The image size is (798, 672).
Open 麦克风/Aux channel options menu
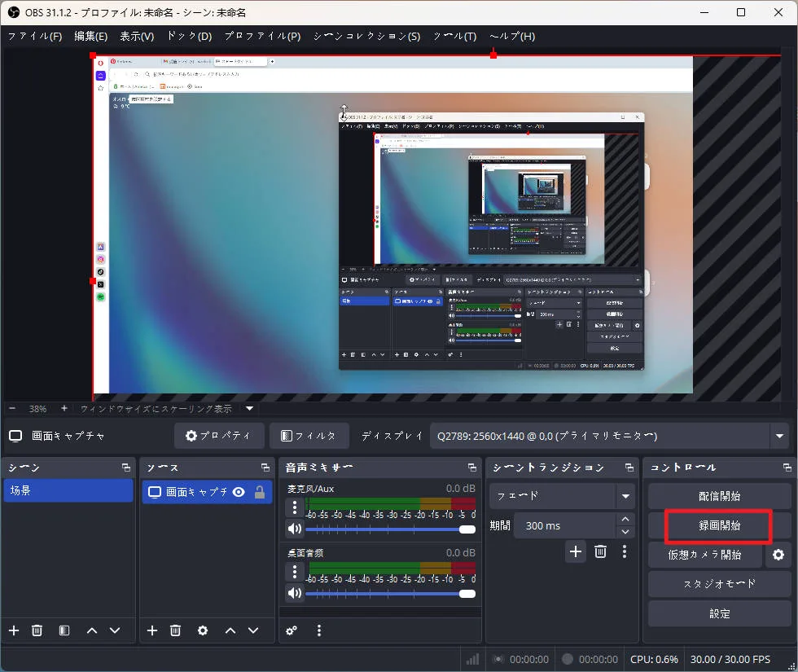[x=295, y=507]
